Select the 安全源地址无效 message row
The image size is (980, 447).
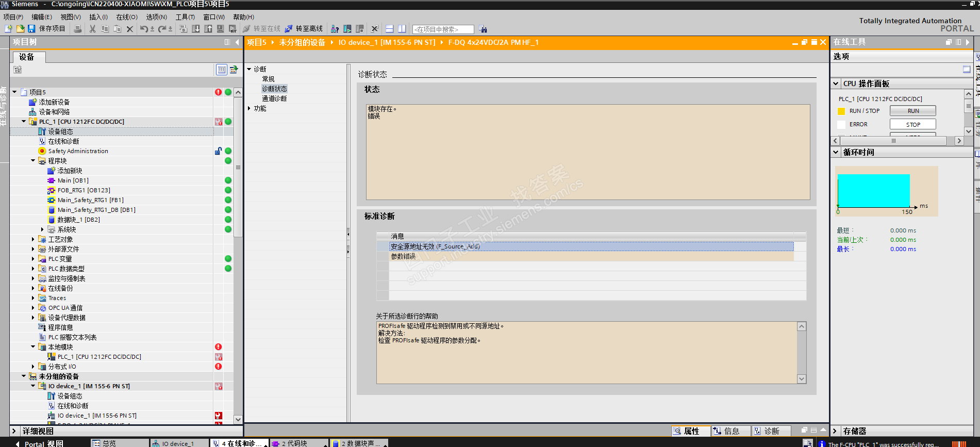pyautogui.click(x=591, y=246)
